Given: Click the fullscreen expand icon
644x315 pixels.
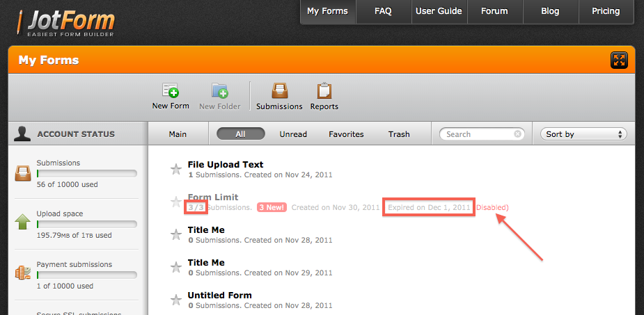Looking at the screenshot, I should [x=619, y=60].
